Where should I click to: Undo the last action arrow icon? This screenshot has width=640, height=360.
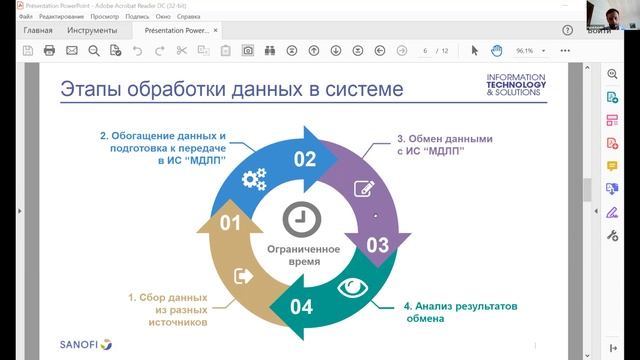tap(138, 51)
